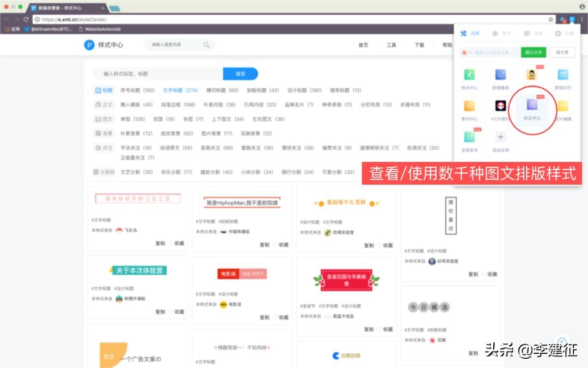Open the search source dropdown beside the S icon
Image resolution: width=588 pixels, height=368 pixels.
tap(467, 52)
